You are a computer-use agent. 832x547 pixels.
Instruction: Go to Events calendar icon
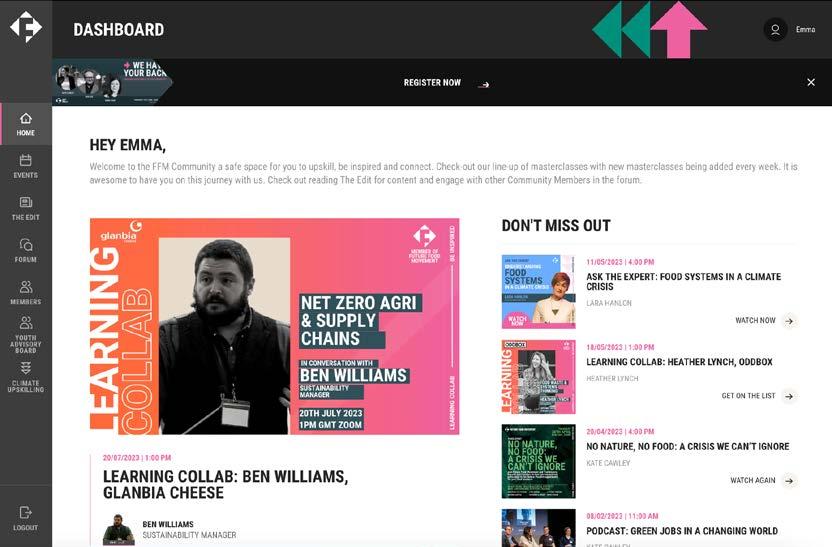tap(25, 160)
